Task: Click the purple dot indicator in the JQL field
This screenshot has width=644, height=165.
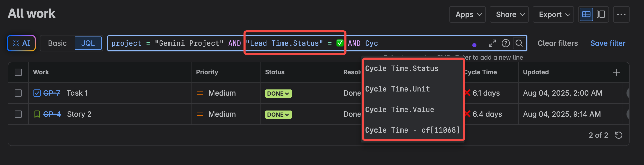Action: tap(474, 45)
